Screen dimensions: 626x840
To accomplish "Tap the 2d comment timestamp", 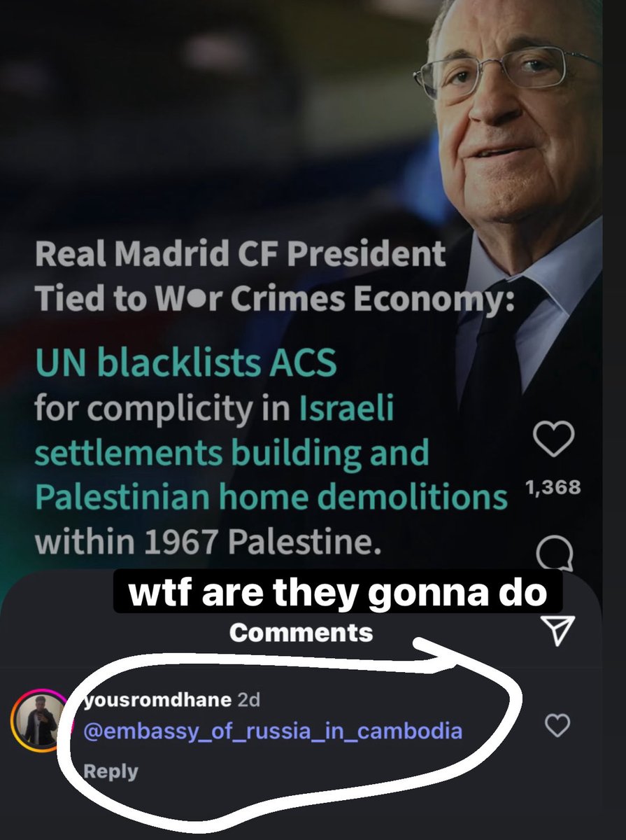I will pyautogui.click(x=249, y=700).
